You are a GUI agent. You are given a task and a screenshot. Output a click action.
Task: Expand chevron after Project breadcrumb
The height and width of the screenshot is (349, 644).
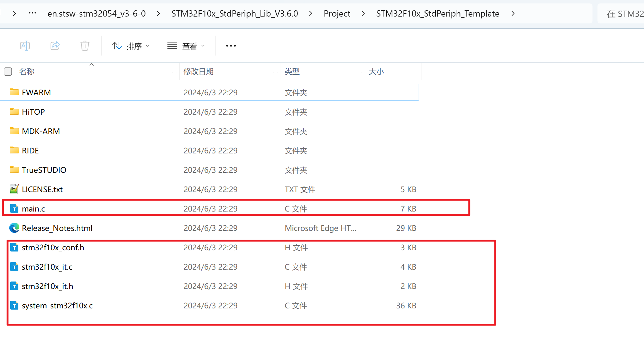(363, 13)
